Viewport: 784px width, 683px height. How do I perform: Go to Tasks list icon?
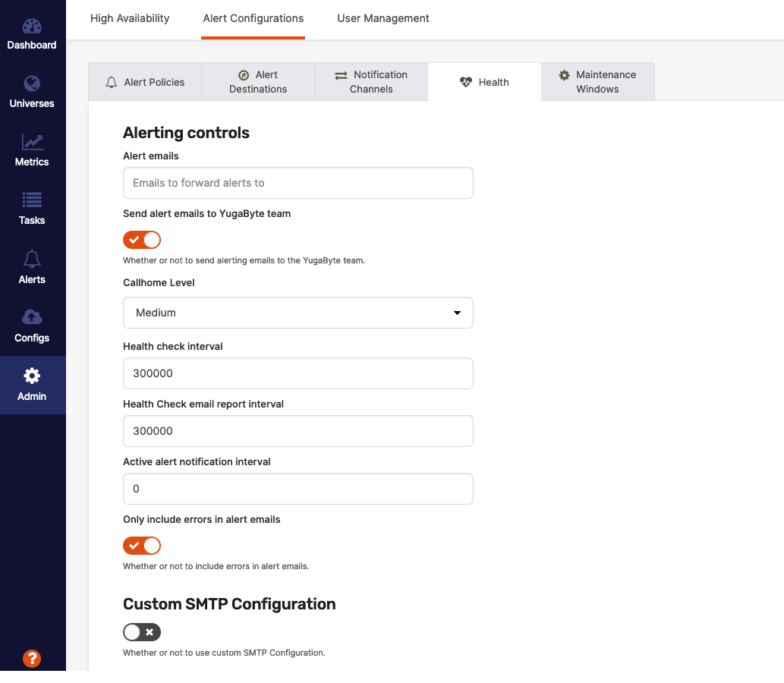point(32,200)
